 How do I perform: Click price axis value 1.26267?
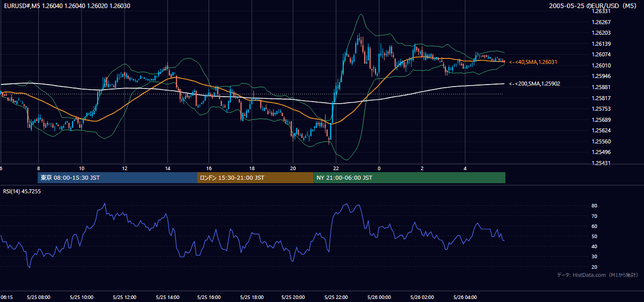[x=601, y=22]
